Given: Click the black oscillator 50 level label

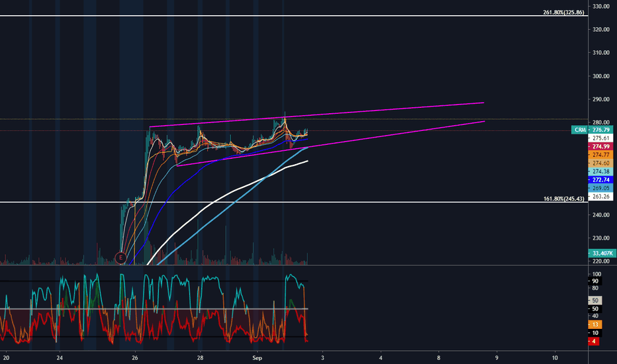Looking at the screenshot, I should [595, 309].
